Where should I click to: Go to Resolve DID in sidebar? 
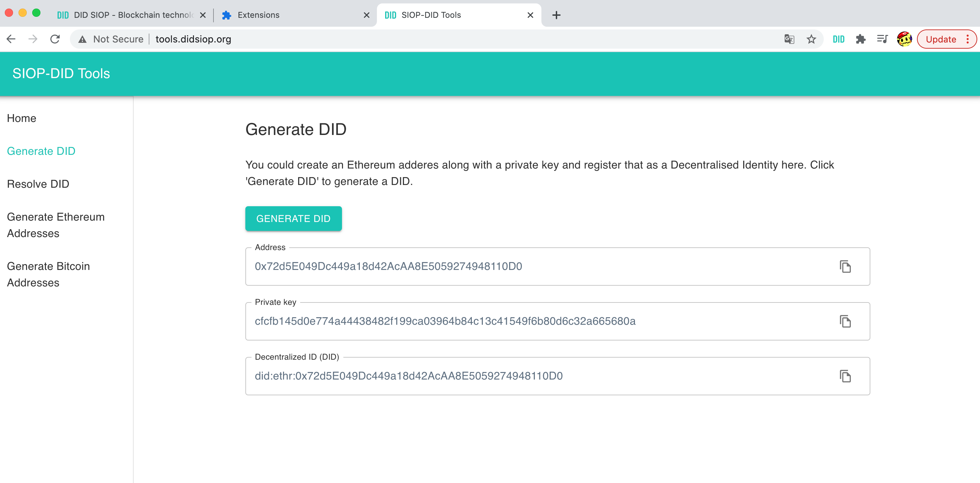click(x=38, y=184)
